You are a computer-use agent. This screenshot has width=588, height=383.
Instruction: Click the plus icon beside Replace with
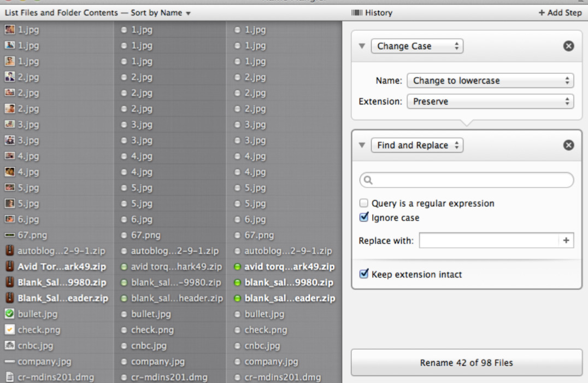point(566,241)
